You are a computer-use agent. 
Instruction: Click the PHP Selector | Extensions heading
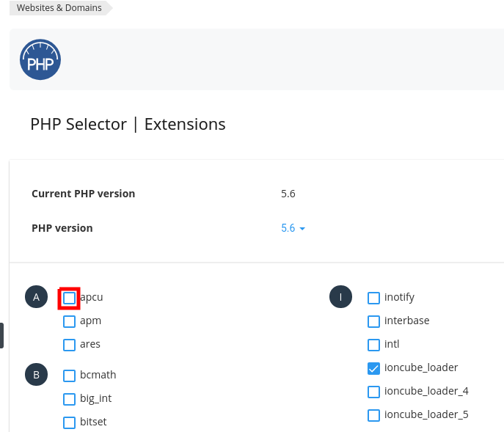pyautogui.click(x=128, y=124)
